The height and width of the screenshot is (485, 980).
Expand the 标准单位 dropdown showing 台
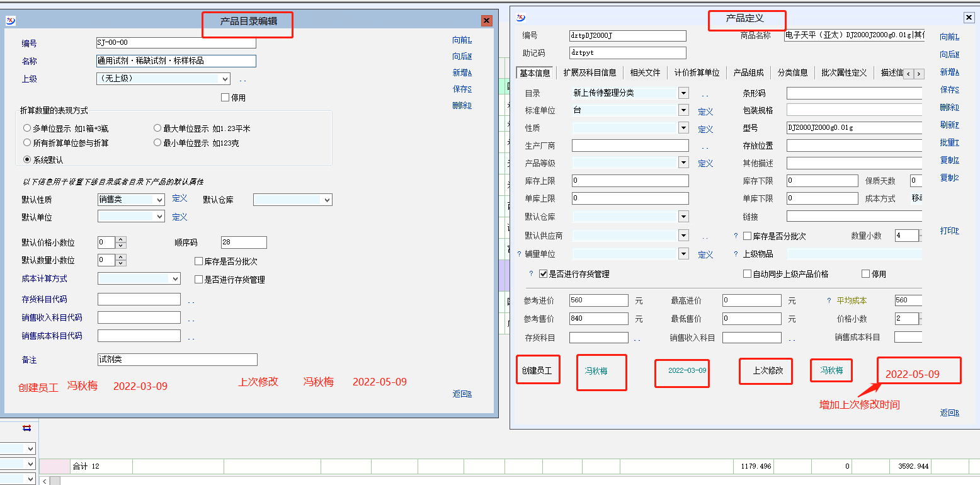[683, 110]
